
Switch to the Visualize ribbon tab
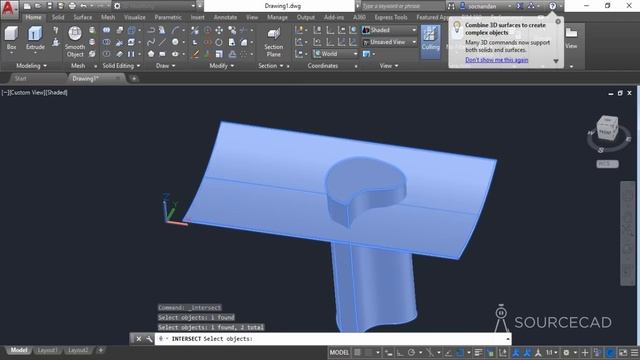(135, 17)
